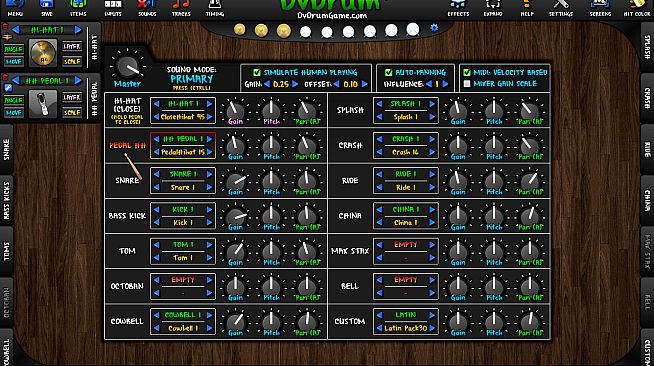Increase Offset value with right arrow

pyautogui.click(x=365, y=84)
